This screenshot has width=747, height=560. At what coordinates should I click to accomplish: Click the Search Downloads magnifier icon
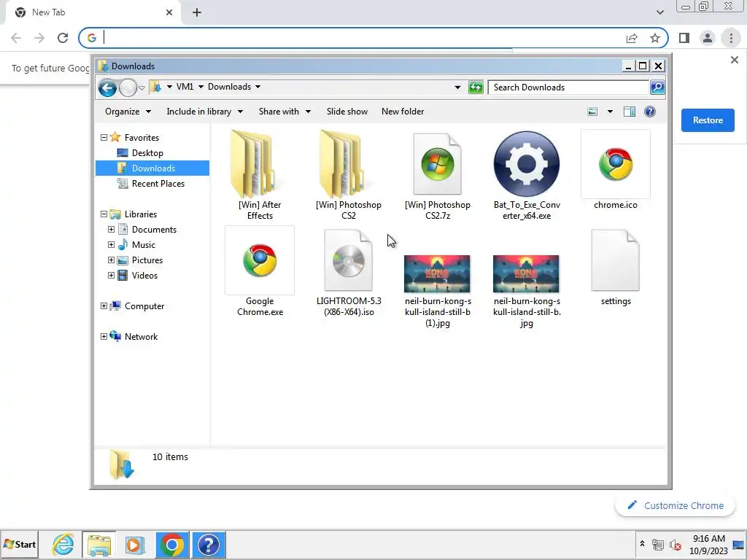click(657, 87)
